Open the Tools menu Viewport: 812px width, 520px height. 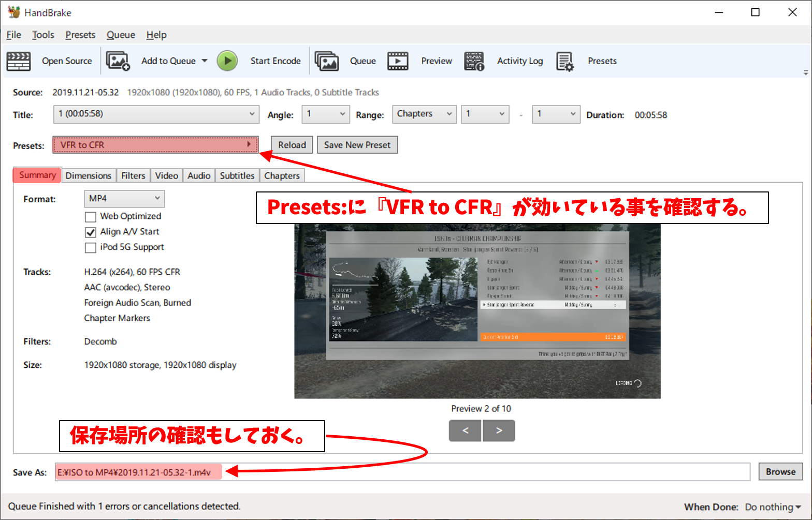(43, 35)
